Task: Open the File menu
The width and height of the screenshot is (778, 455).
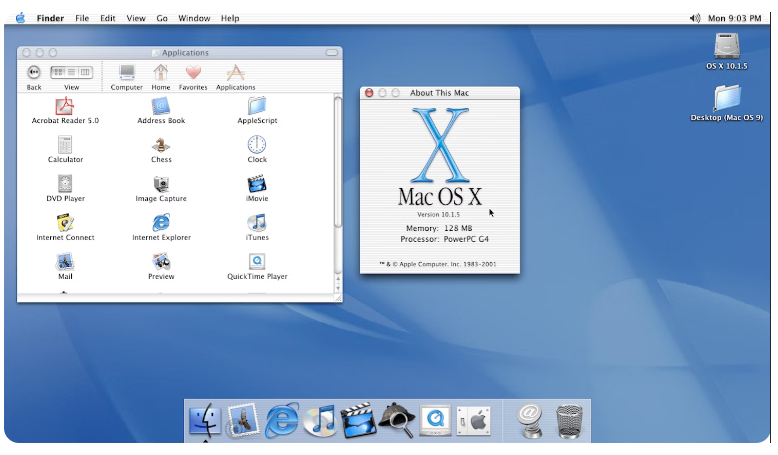Action: [82, 18]
